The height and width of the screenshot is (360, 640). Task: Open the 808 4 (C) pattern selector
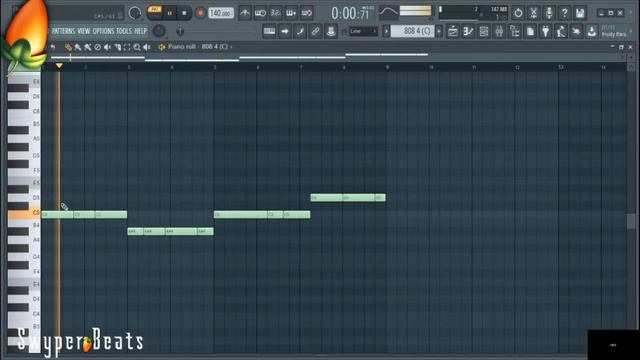point(412,31)
